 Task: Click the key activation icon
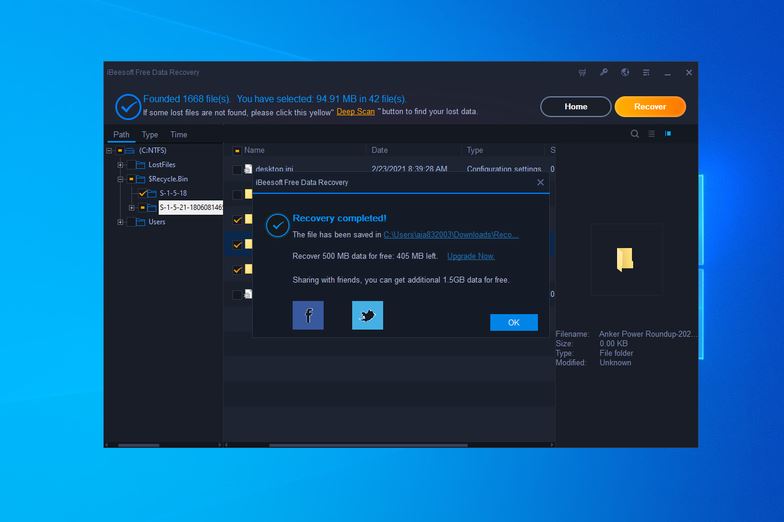click(x=604, y=72)
